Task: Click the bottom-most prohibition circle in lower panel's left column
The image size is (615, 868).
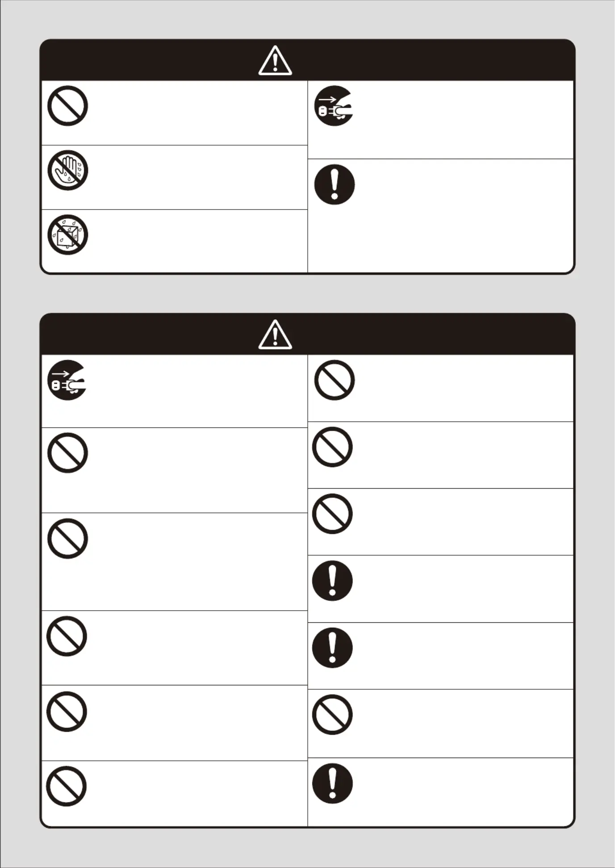Action: coord(67,786)
